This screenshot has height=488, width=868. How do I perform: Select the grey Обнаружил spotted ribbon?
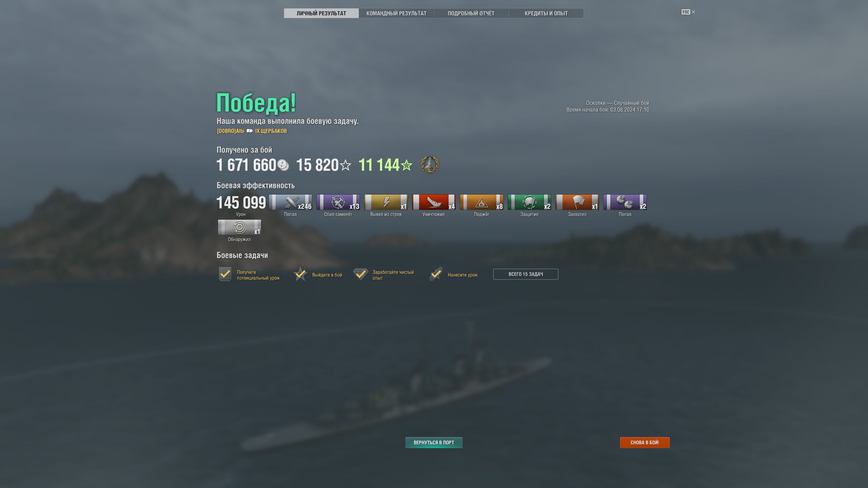coord(239,227)
